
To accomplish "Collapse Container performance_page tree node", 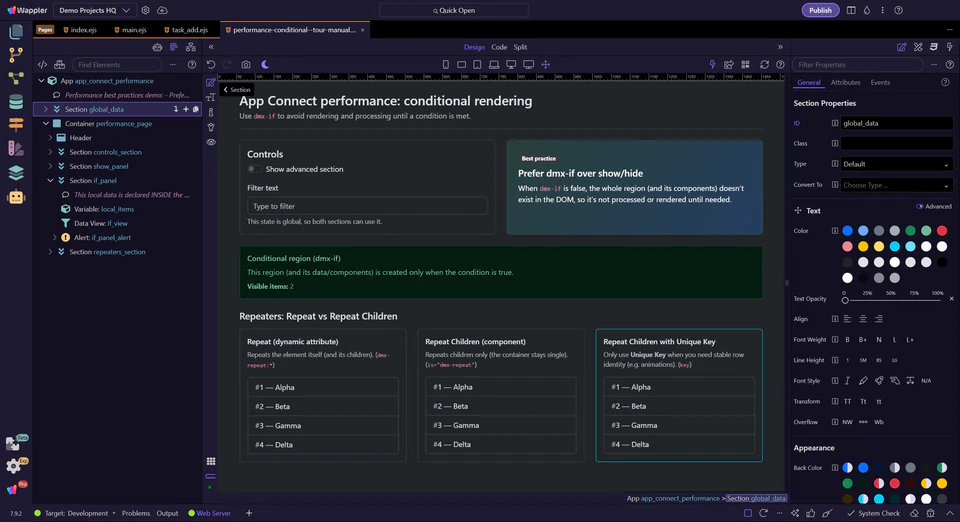I will click(x=45, y=124).
